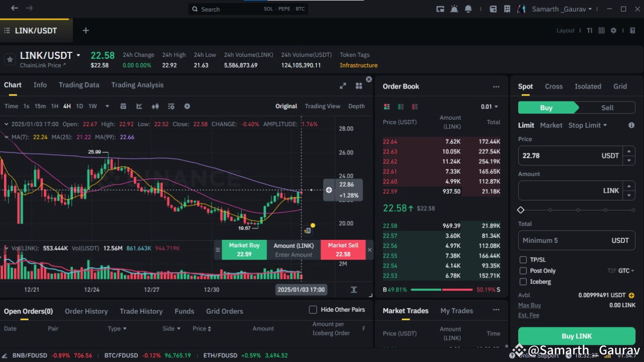Open the GTC time-in-force dropdown
The width and height of the screenshot is (644, 362).
point(626,271)
